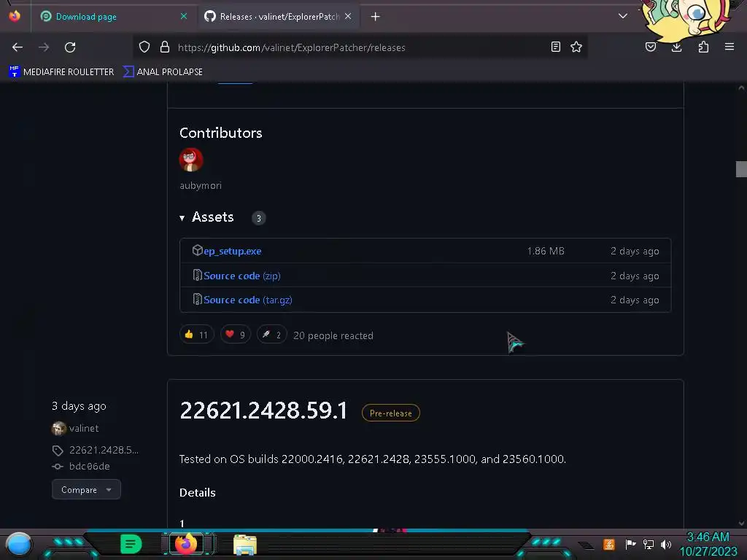This screenshot has height=560, width=747.
Task: Click scrollbar down arrow
Action: click(741, 524)
